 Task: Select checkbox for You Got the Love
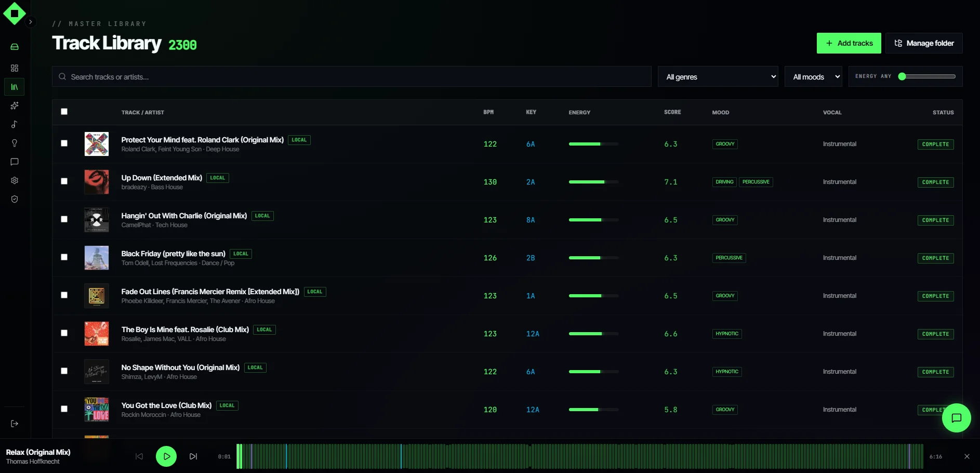pyautogui.click(x=64, y=409)
